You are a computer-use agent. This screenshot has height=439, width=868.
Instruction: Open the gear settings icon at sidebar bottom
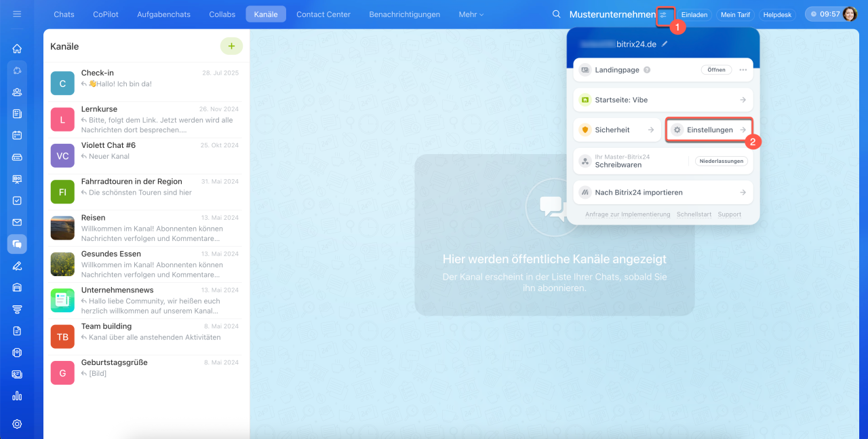point(17,424)
